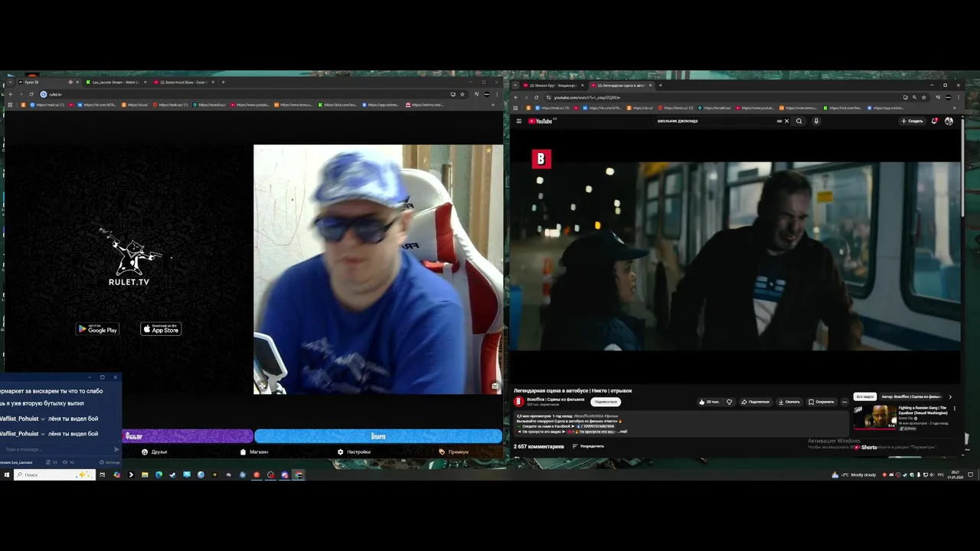The image size is (980, 551).
Task: Open the Премиум section on Rulet.tv
Action: point(453,452)
